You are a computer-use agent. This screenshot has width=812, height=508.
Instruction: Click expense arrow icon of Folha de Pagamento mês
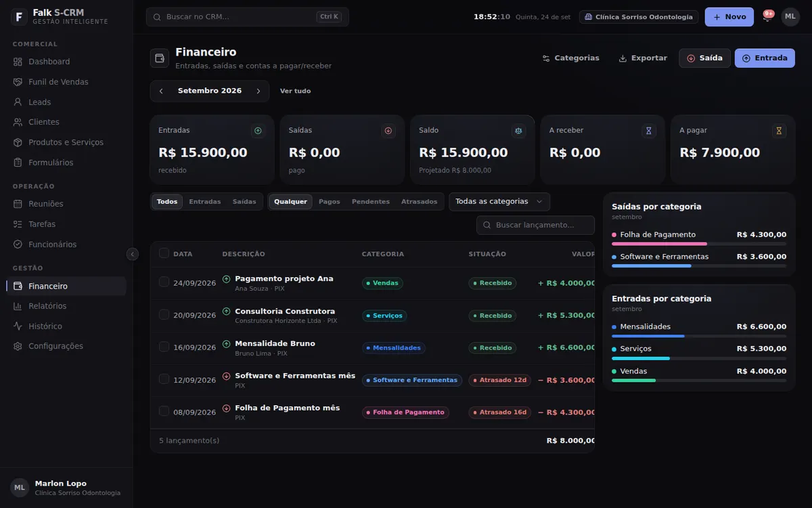coord(227,408)
